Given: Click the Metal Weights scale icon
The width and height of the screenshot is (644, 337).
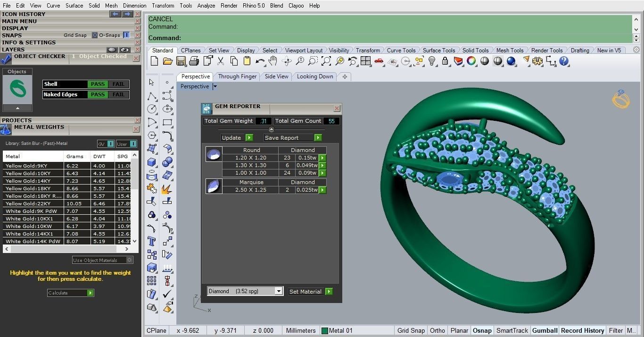Looking at the screenshot, I should [6, 130].
